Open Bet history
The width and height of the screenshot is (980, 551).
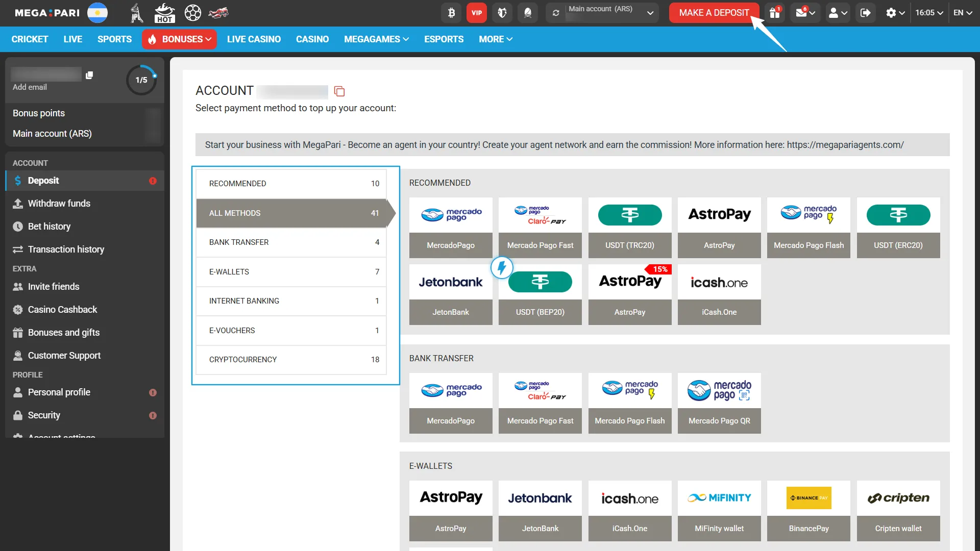84,227
